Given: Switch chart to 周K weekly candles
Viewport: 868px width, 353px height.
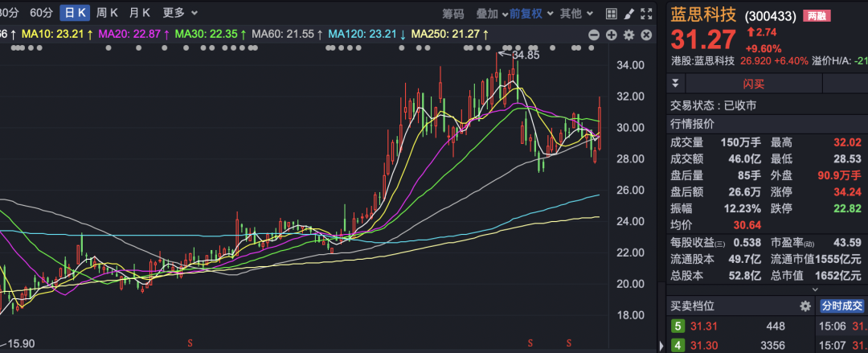Looking at the screenshot, I should 107,13.
